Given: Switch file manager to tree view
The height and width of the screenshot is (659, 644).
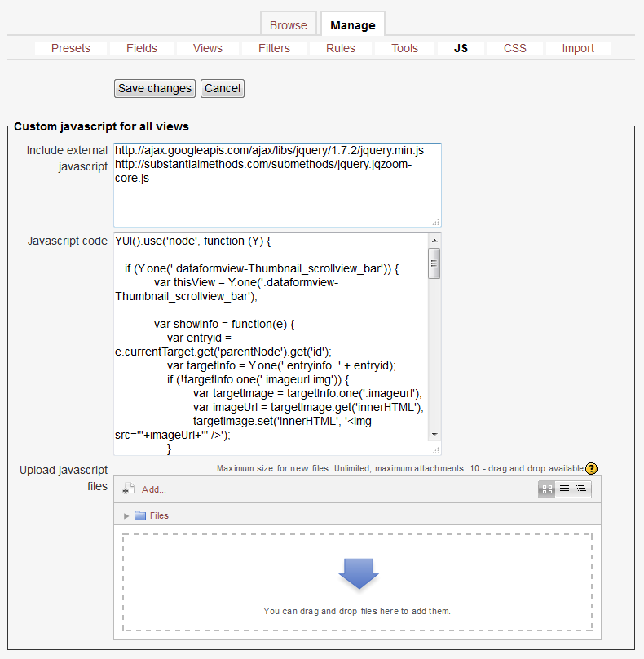Looking at the screenshot, I should [581, 489].
